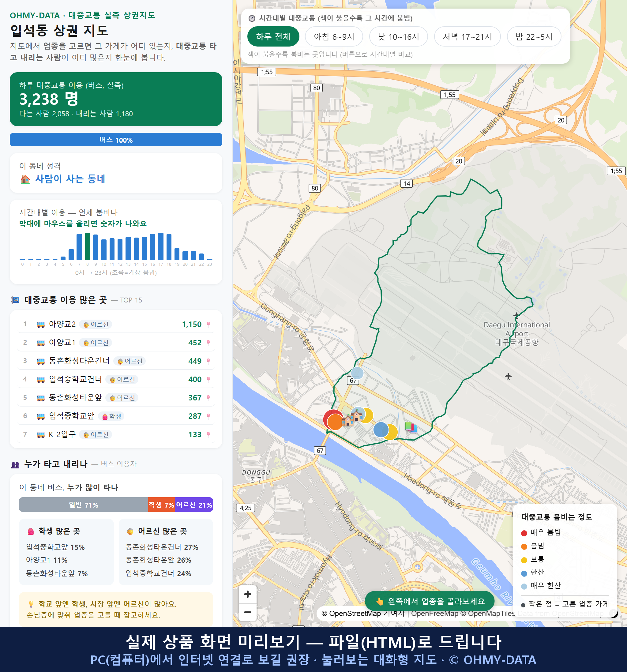The image size is (627, 672).
Task: Click the orange 학생 7% segment
Action: pos(162,505)
